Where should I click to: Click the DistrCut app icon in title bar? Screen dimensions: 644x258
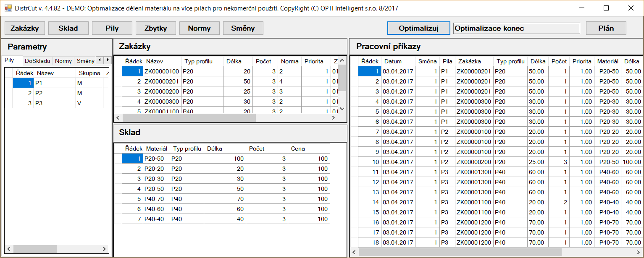pyautogui.click(x=8, y=8)
